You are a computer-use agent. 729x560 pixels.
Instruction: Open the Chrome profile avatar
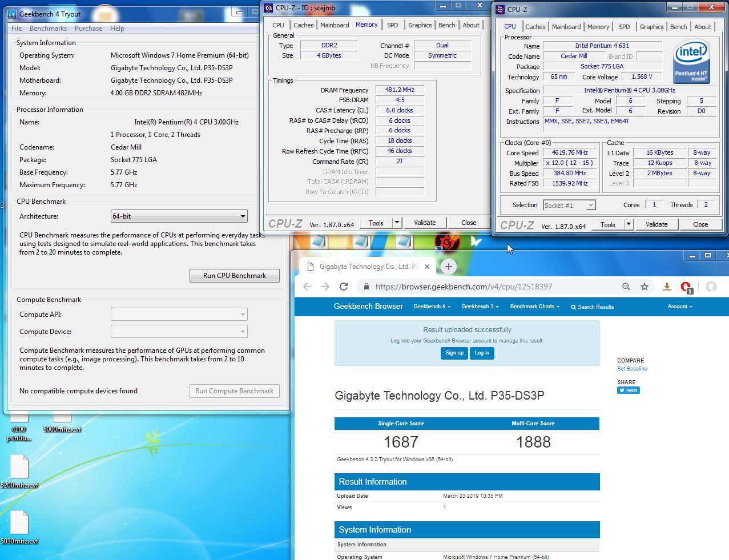click(x=711, y=287)
